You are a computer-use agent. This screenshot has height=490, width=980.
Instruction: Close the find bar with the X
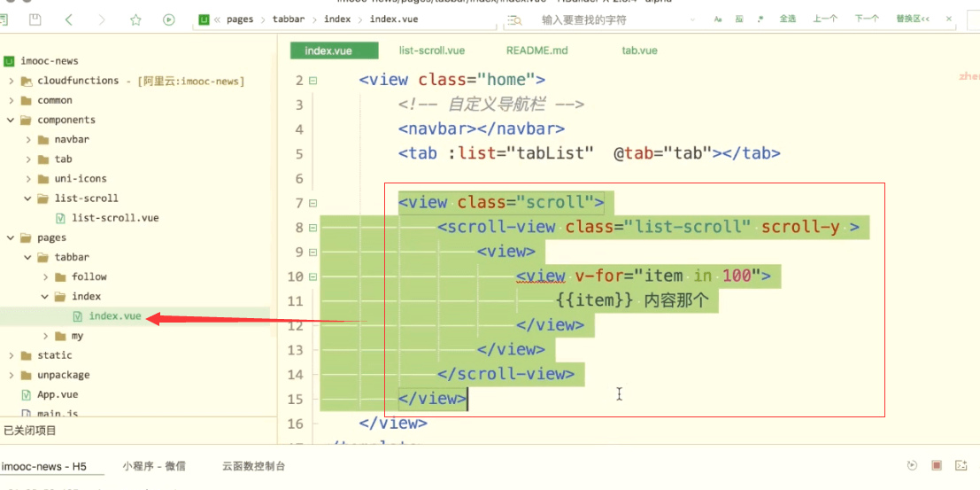[x=949, y=19]
